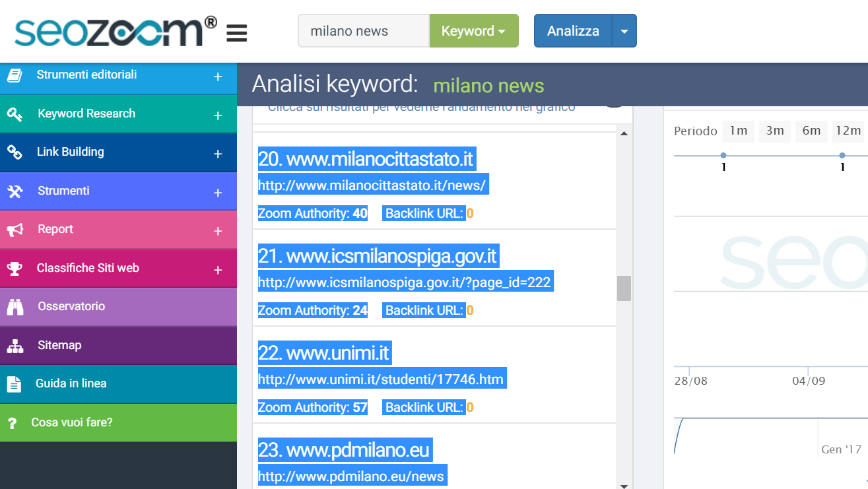868x489 pixels.
Task: Expand Strumenti section with plus sign
Action: pyautogui.click(x=218, y=193)
